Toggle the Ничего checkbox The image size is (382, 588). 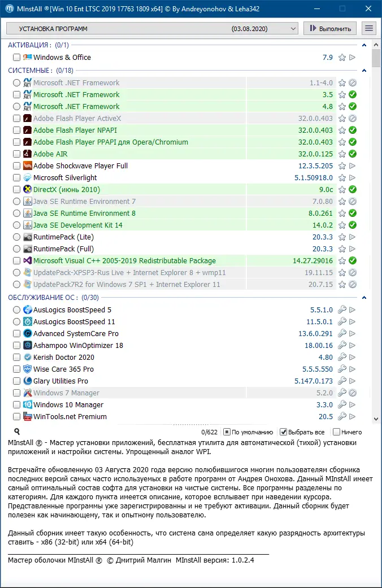click(x=336, y=432)
